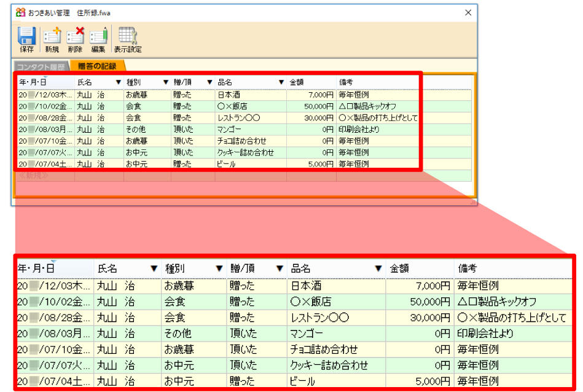Image resolution: width=583 pixels, height=392 pixels.
Task: Click the 削除 (delete record) toolbar icon
Action: tap(75, 39)
